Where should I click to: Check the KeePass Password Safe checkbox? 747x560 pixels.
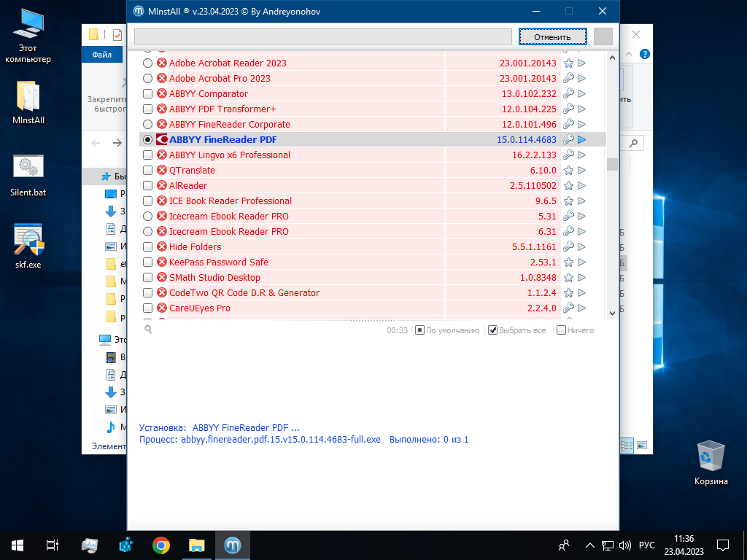pyautogui.click(x=147, y=262)
